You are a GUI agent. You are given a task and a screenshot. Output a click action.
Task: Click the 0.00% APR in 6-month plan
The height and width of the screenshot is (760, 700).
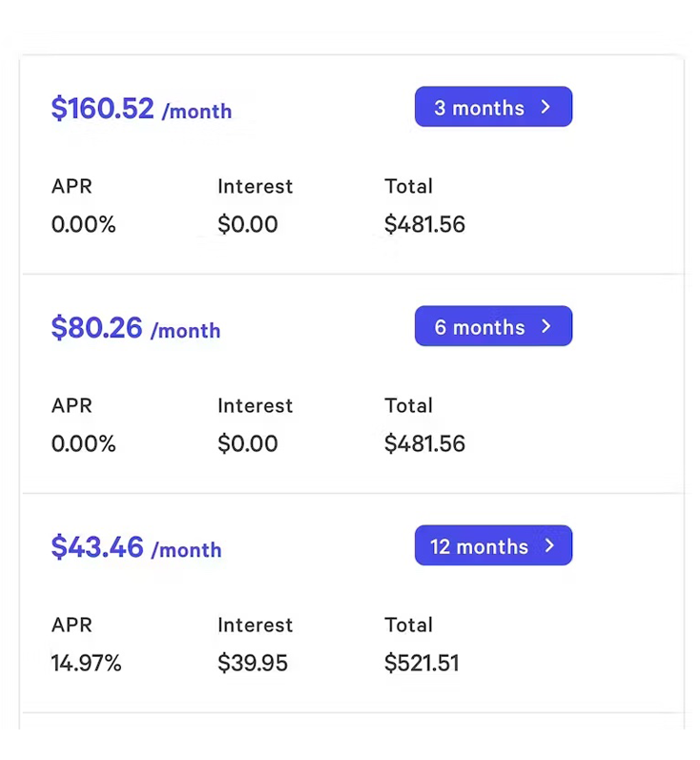click(x=83, y=443)
